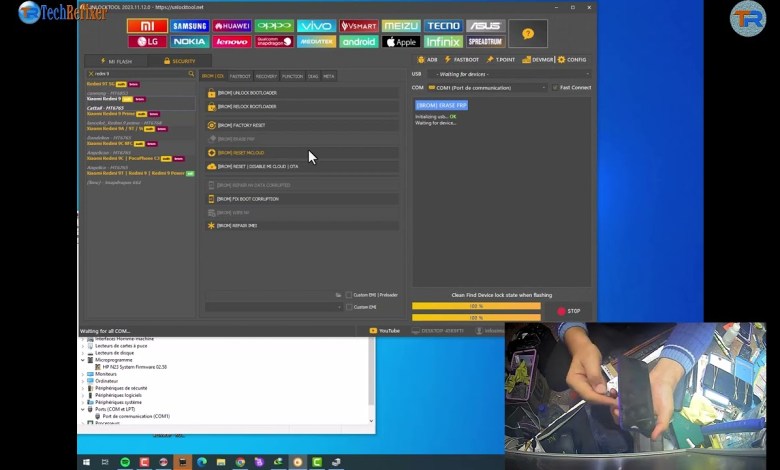This screenshot has height=470, width=780.
Task: Select the Oppo brand logo
Action: pos(274,26)
